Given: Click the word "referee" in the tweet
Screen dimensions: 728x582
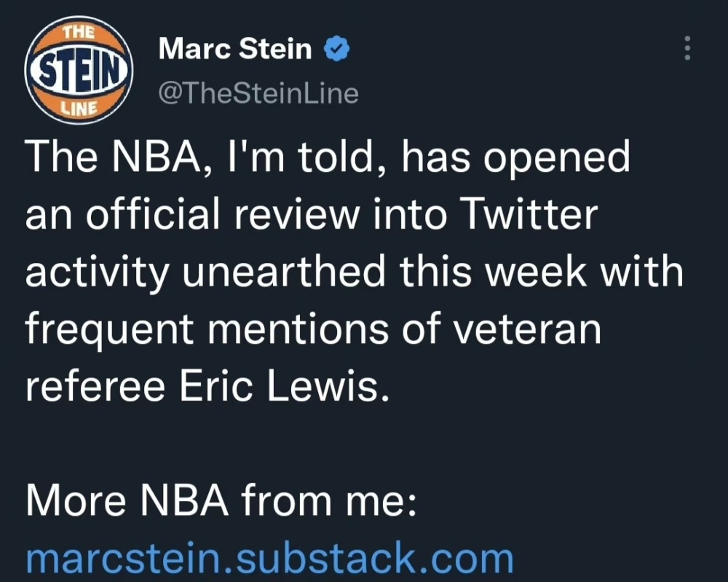Looking at the screenshot, I should tap(95, 386).
